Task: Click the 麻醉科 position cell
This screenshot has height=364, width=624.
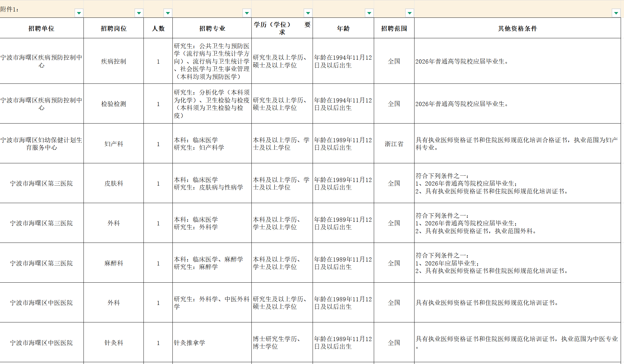Action: point(113,263)
